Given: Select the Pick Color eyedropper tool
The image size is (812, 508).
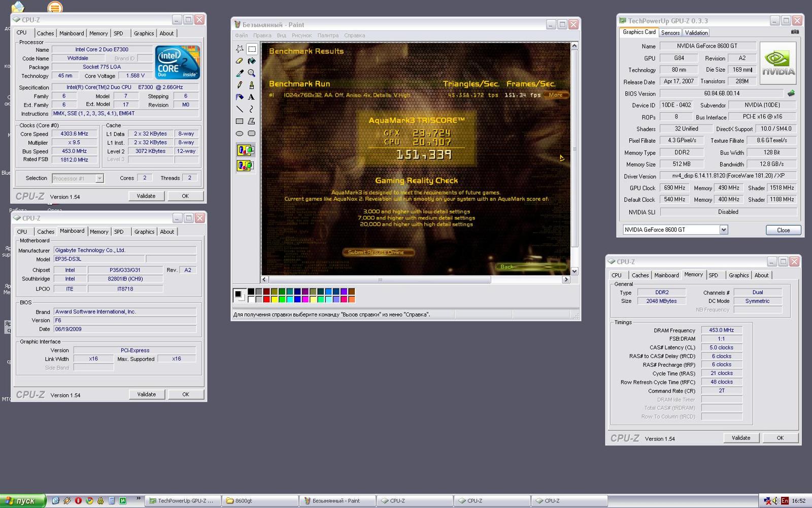Looking at the screenshot, I should pyautogui.click(x=240, y=73).
